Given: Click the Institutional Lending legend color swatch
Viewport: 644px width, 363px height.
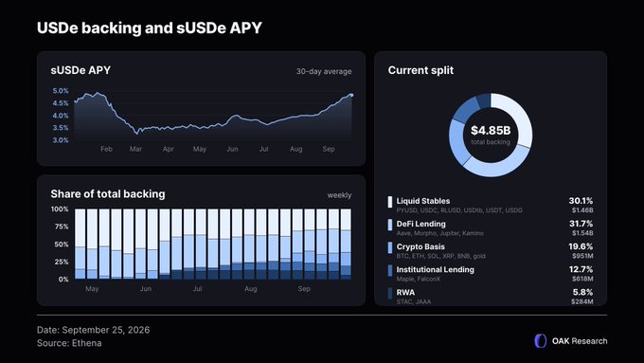Looking at the screenshot, I should tap(390, 270).
